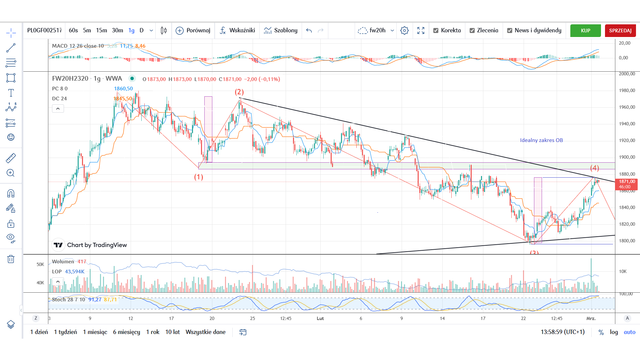This screenshot has height=360, width=640.
Task: Toggle log scale mode
Action: pos(614,332)
